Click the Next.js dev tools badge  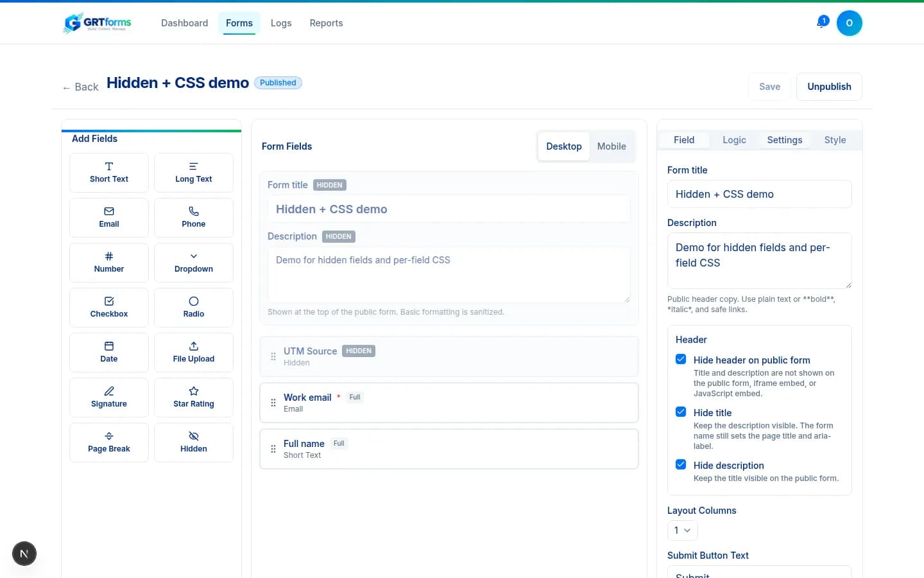point(24,554)
